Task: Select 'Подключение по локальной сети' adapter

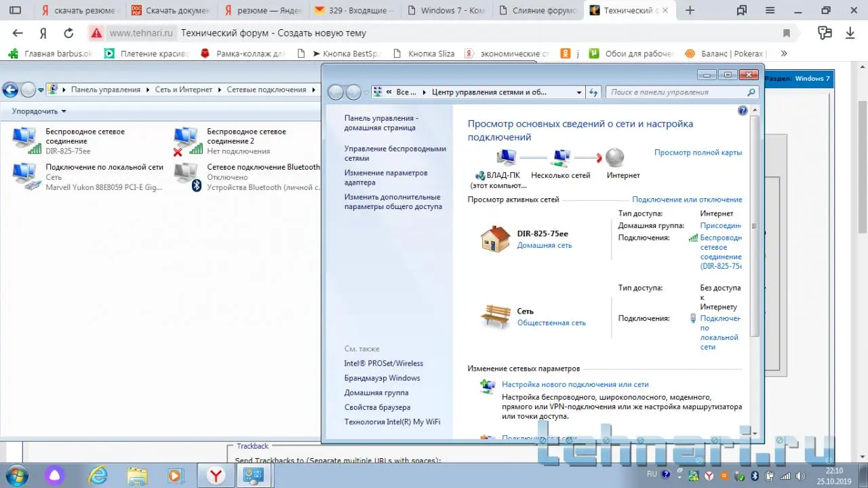Action: [88, 177]
